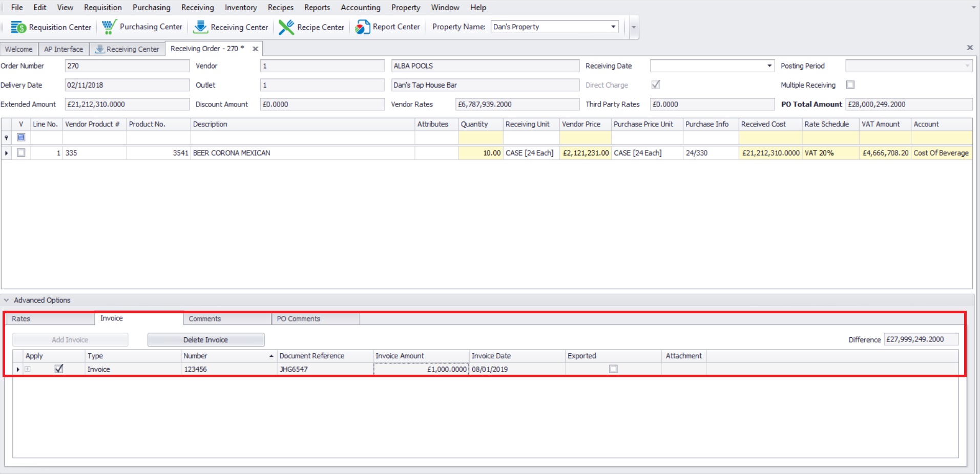This screenshot has height=474, width=980.
Task: Click the Invoice Date cell 08/01/2019
Action: (x=517, y=369)
